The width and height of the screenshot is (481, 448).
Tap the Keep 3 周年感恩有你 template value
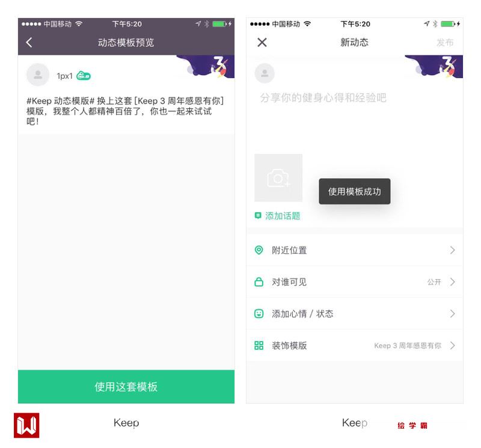408,346
